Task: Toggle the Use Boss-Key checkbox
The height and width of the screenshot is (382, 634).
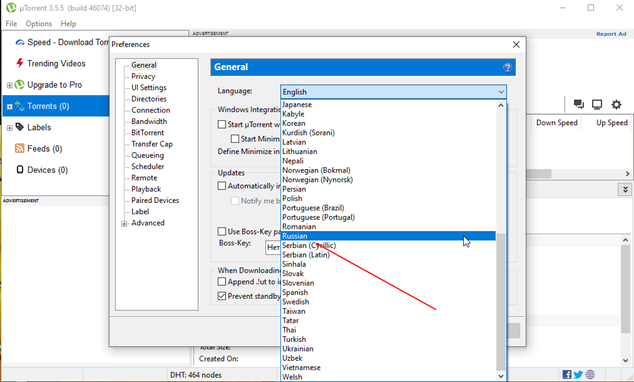Action: coord(222,231)
